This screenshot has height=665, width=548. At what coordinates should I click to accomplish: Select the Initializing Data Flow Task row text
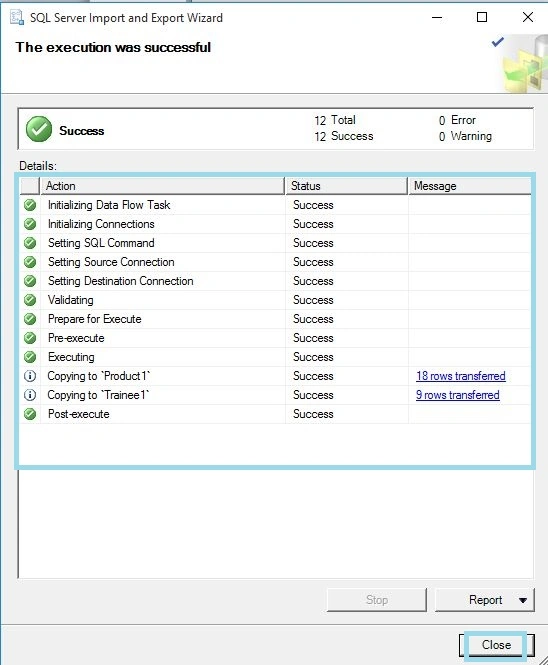[109, 205]
